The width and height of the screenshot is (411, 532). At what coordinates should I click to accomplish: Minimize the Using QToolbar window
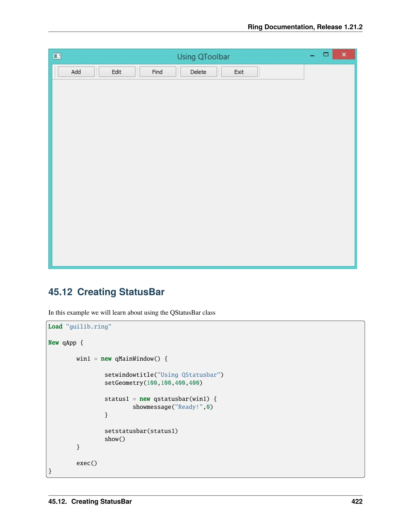click(312, 56)
